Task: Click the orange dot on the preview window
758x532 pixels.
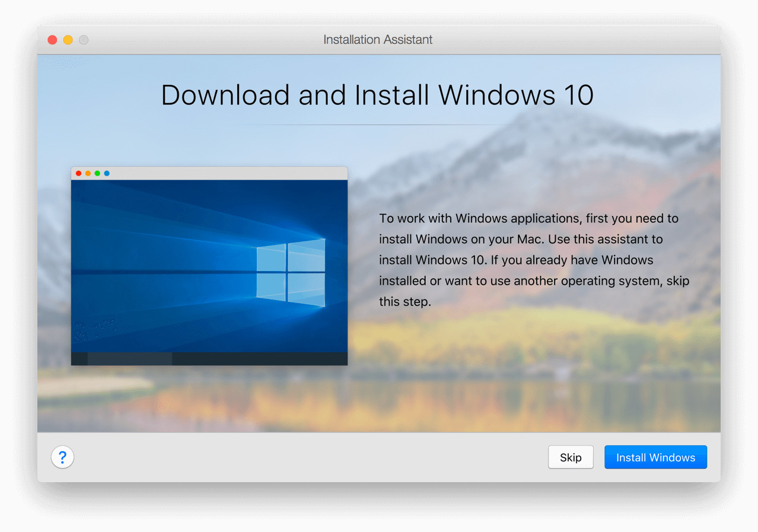Action: coord(88,173)
